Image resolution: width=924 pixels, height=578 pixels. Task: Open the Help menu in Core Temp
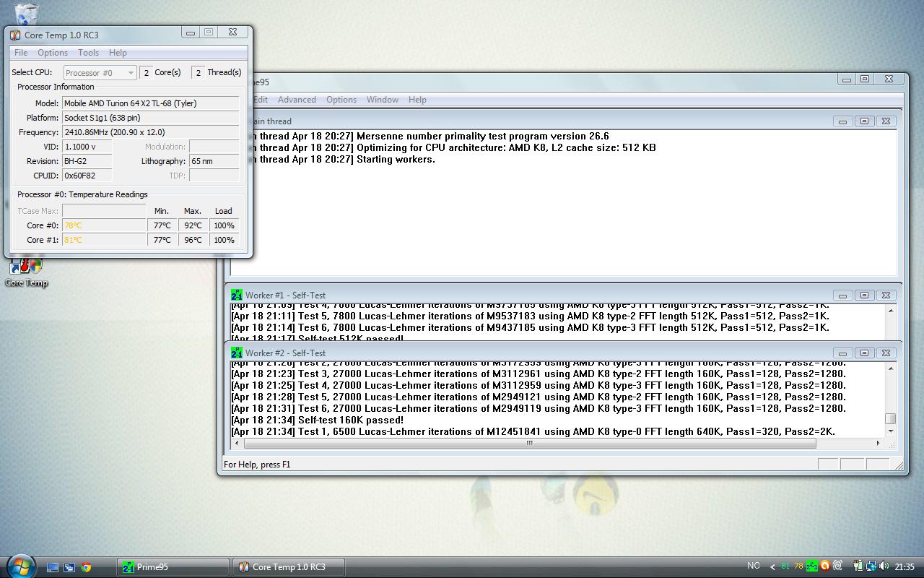coord(118,53)
